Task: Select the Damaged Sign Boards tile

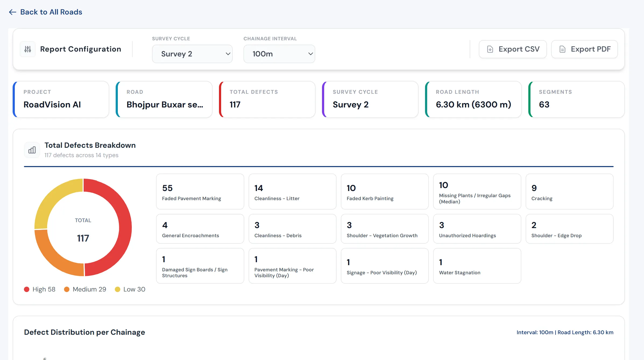Action: [x=200, y=266]
